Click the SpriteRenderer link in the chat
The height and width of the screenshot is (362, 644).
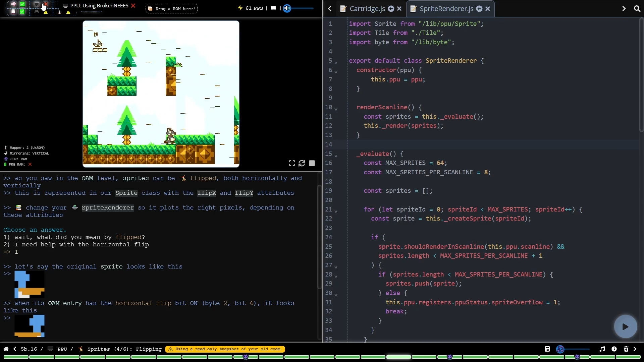point(108,208)
